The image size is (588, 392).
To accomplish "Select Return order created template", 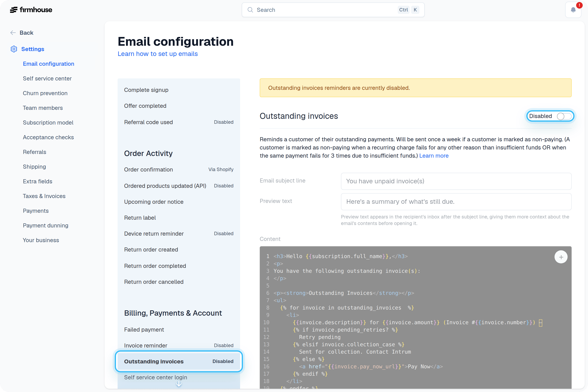I will click(179, 250).
